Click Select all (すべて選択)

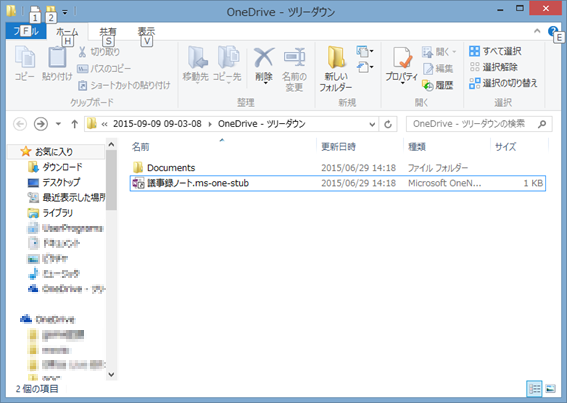495,51
